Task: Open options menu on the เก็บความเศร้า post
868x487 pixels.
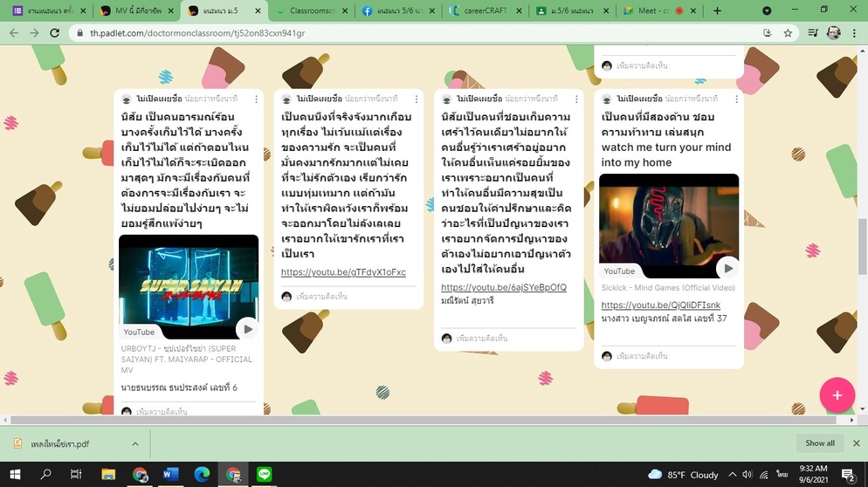Action: (576, 99)
